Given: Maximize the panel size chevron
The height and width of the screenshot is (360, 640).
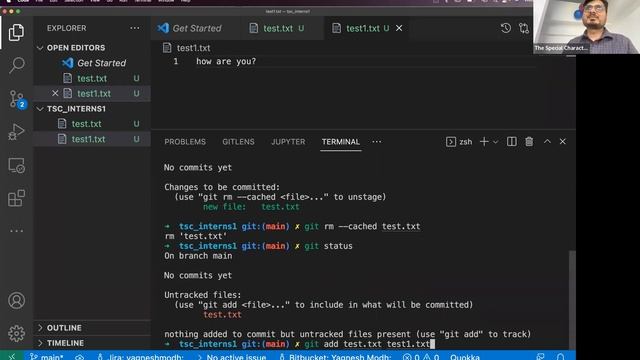Looking at the screenshot, I should click(x=547, y=142).
